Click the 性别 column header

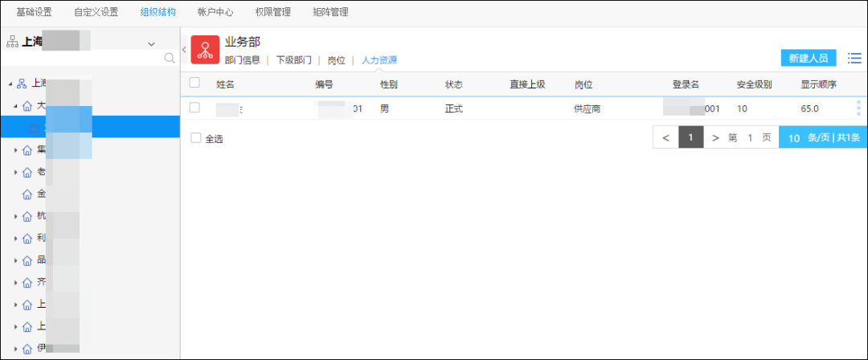[389, 84]
